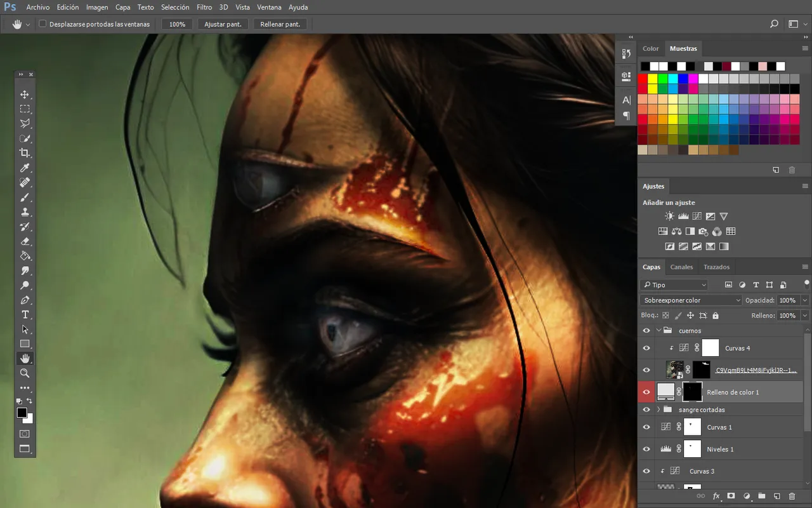Image resolution: width=812 pixels, height=508 pixels.
Task: Select the Crop tool
Action: click(x=25, y=153)
